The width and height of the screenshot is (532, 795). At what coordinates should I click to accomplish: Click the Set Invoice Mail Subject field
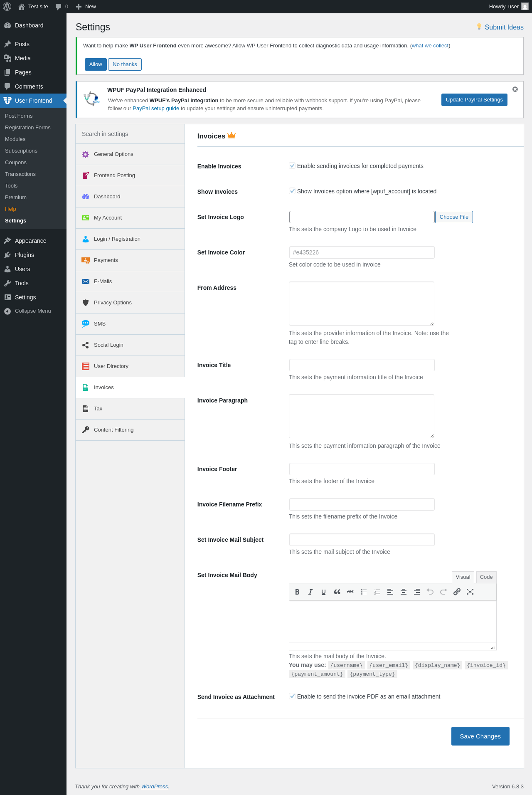click(x=362, y=540)
